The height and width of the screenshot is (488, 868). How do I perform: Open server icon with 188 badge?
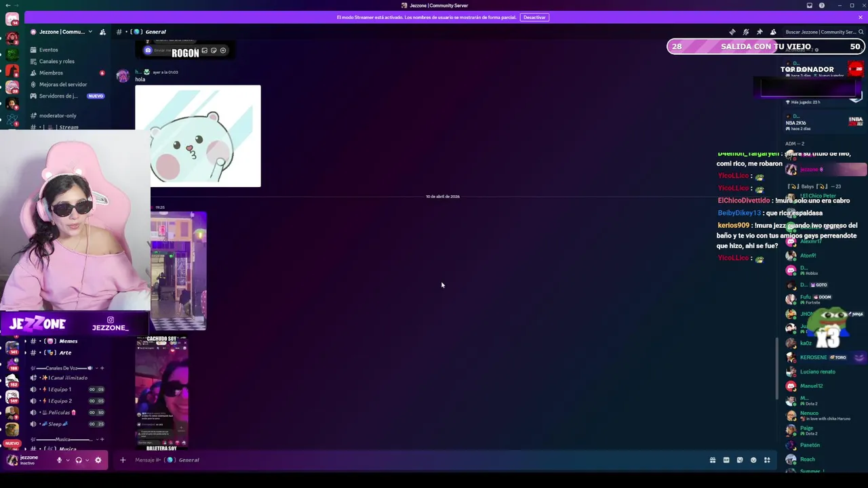[x=12, y=364]
